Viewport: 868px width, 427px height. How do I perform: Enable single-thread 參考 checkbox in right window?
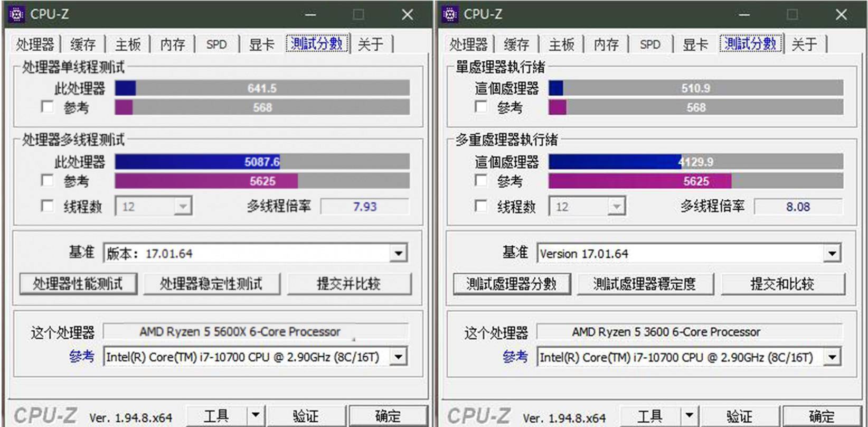481,107
